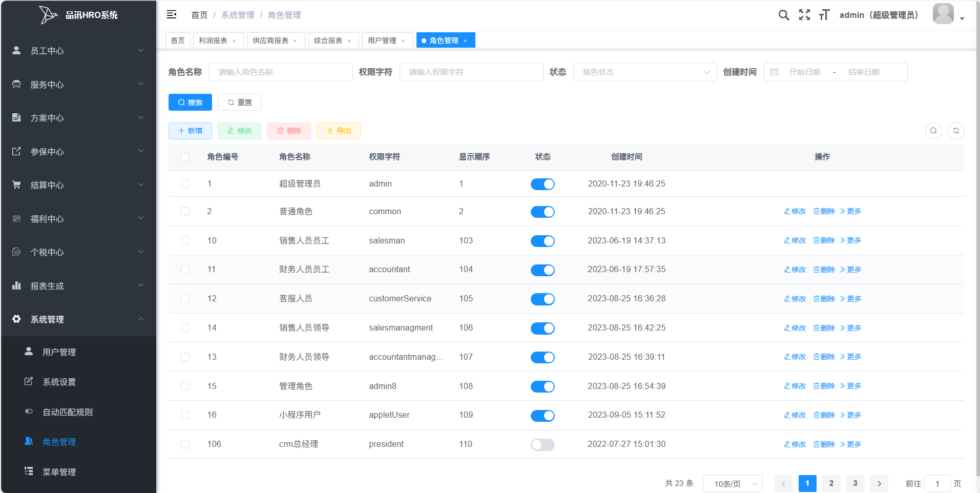
Task: Edit the crm总经理 row via 修改
Action: coord(795,444)
